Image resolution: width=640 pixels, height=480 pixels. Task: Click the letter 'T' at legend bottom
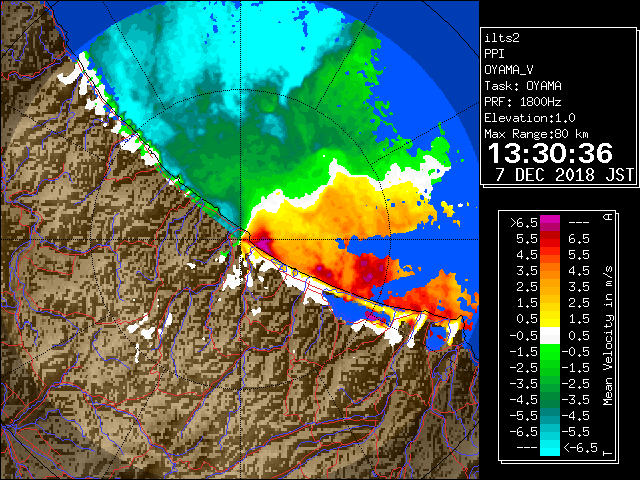(x=608, y=452)
